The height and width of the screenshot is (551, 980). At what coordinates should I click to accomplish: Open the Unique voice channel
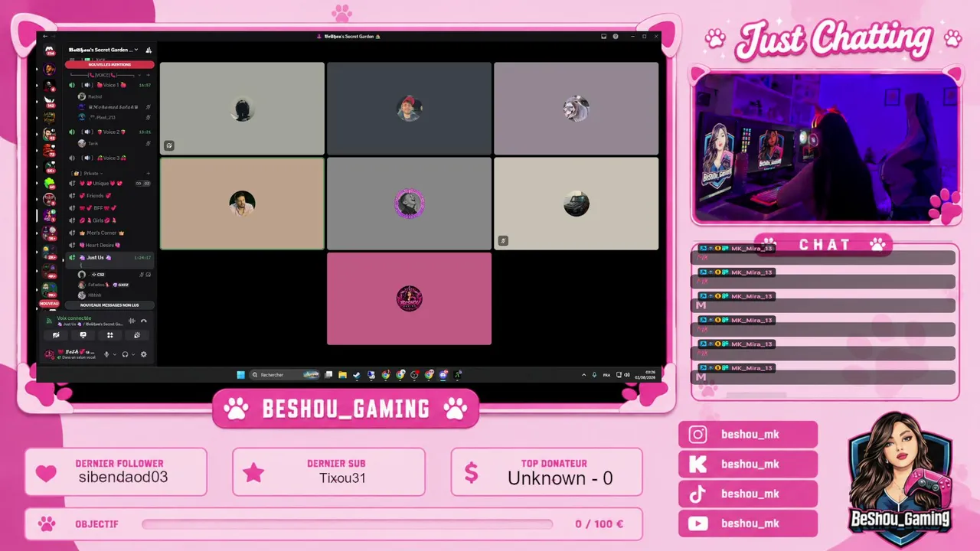[109, 184]
